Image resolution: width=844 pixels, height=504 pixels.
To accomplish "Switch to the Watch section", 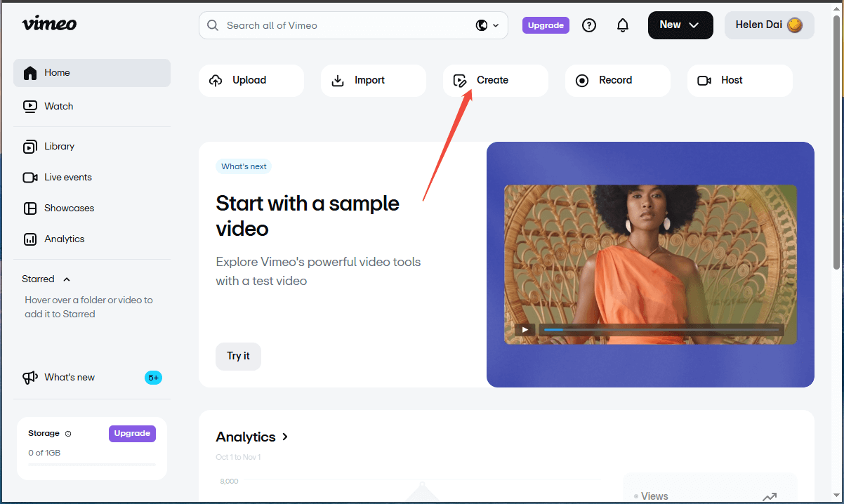I will [x=60, y=106].
